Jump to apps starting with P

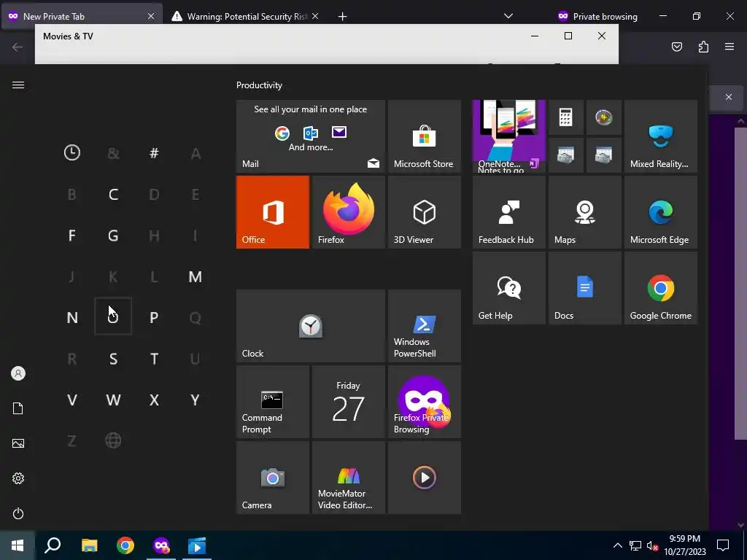(x=154, y=318)
